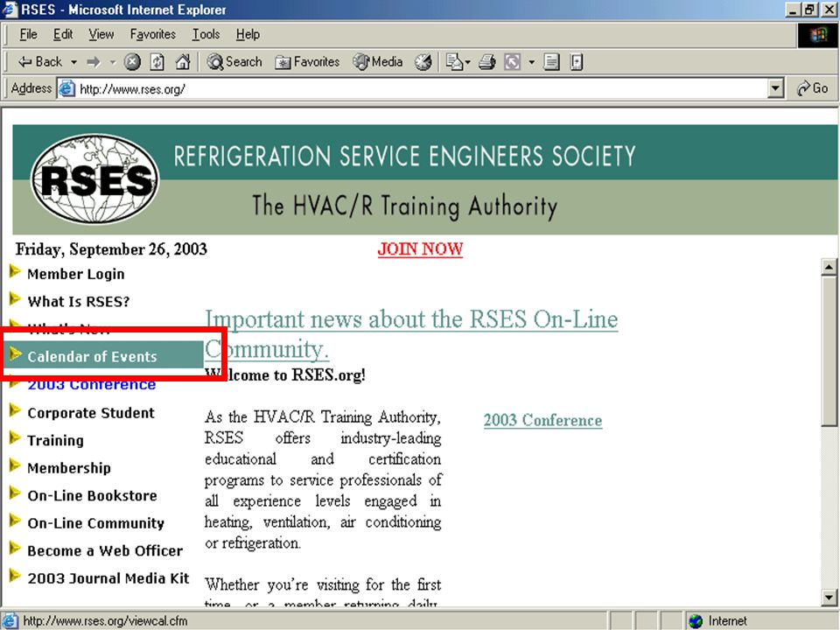The width and height of the screenshot is (840, 630).
Task: Open the Tools menu
Action: [x=206, y=34]
